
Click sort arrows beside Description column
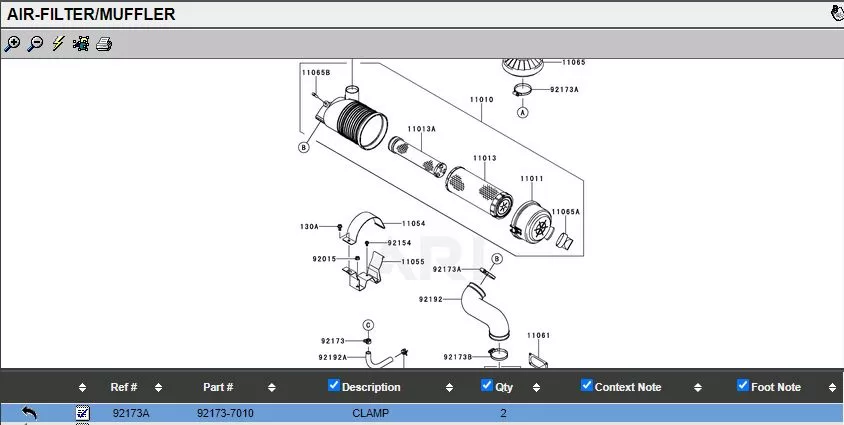click(449, 387)
